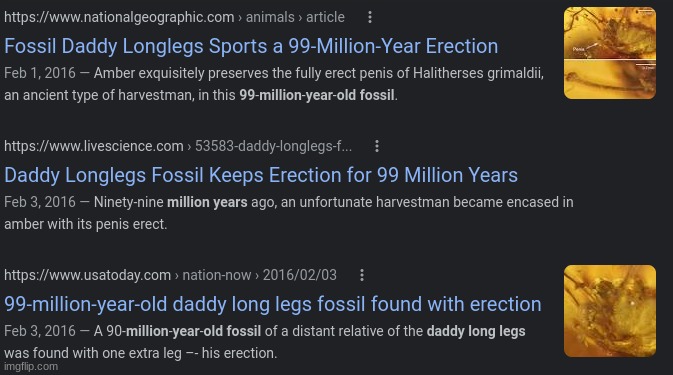This screenshot has width=673, height=375.
Task: Click the imgflip.com watermark text
Action: (x=31, y=366)
